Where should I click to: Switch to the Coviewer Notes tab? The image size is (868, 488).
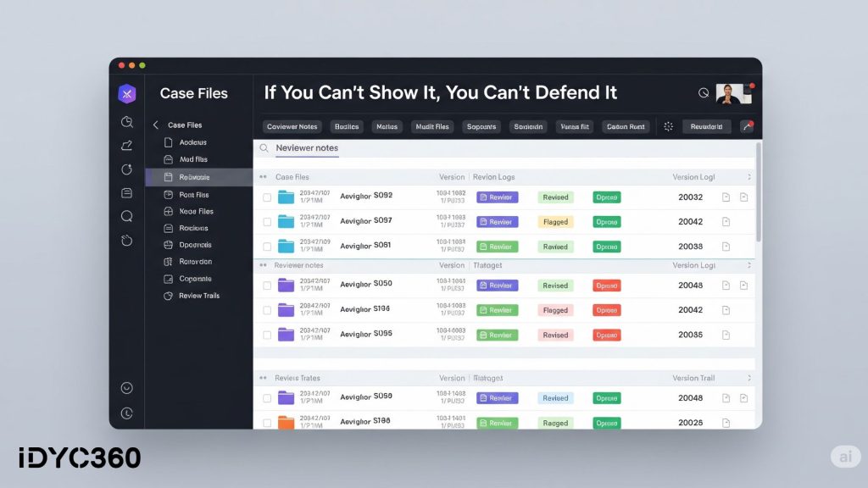pos(292,126)
